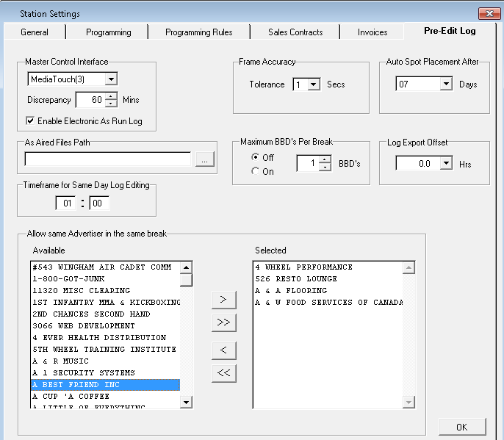Open the Sales Contracts tab
Viewport: 504px width, 440px height.
[295, 32]
